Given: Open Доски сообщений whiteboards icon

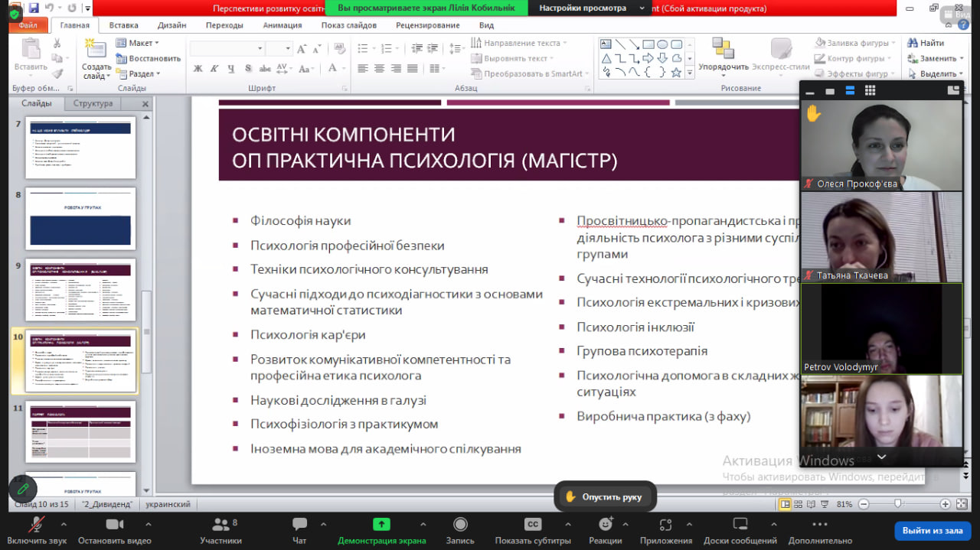Looking at the screenshot, I should coord(740,525).
